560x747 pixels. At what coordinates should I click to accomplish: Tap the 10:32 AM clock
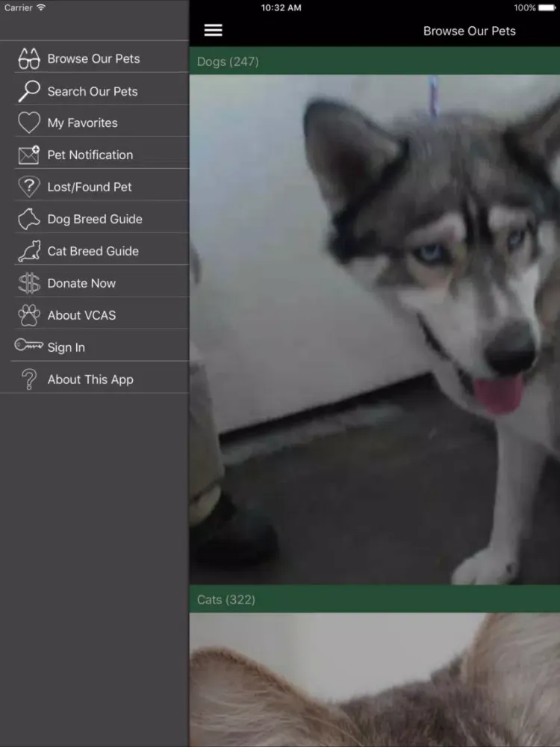tap(281, 7)
